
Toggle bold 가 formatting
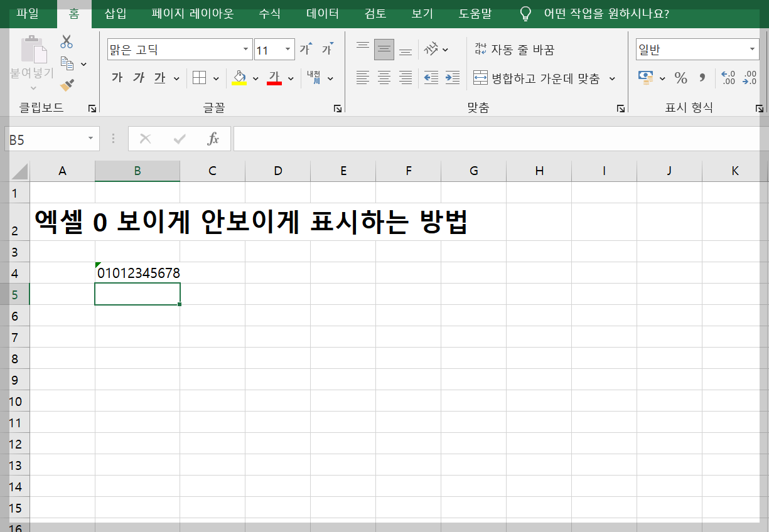click(117, 78)
